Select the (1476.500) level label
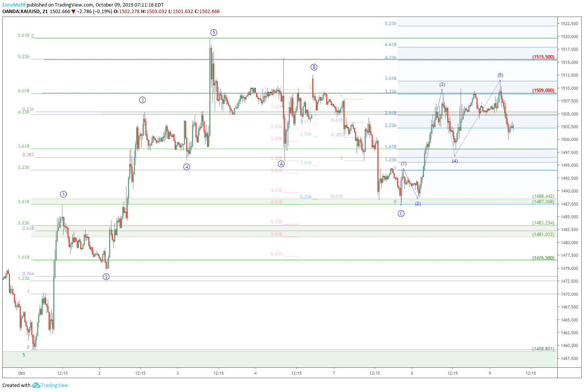The width and height of the screenshot is (584, 392). point(543,258)
